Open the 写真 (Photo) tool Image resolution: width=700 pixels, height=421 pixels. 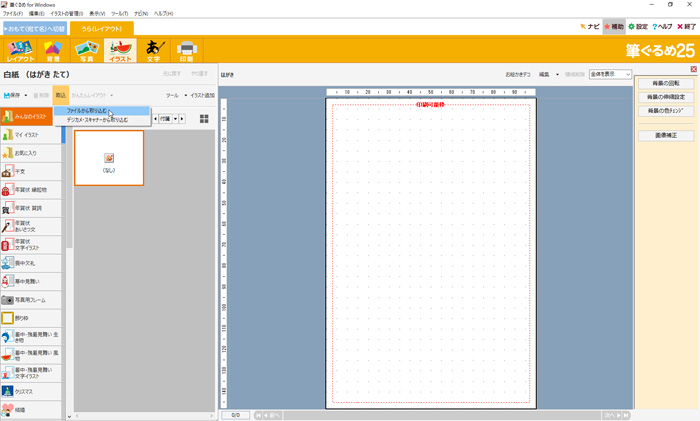[86, 51]
